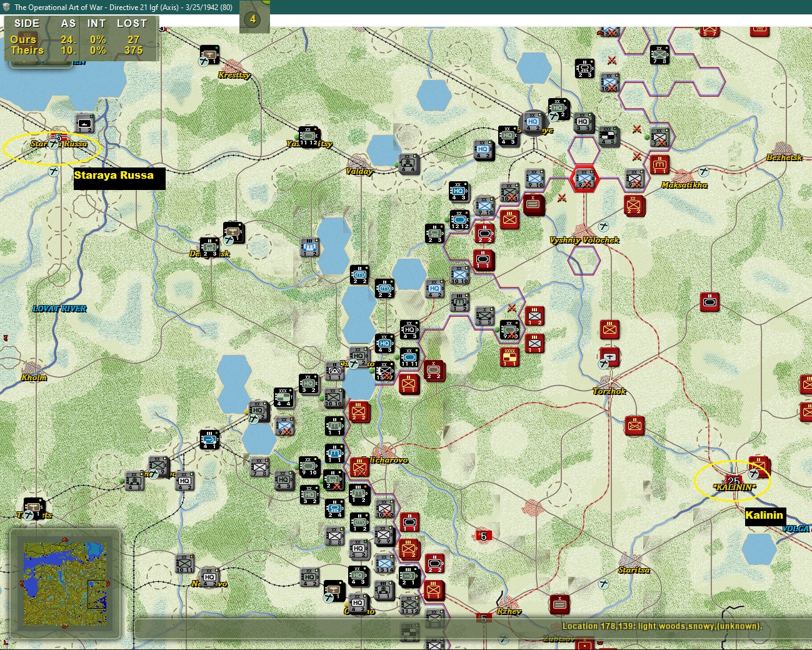
Task: Click the Kholm town label
Action: tap(34, 377)
